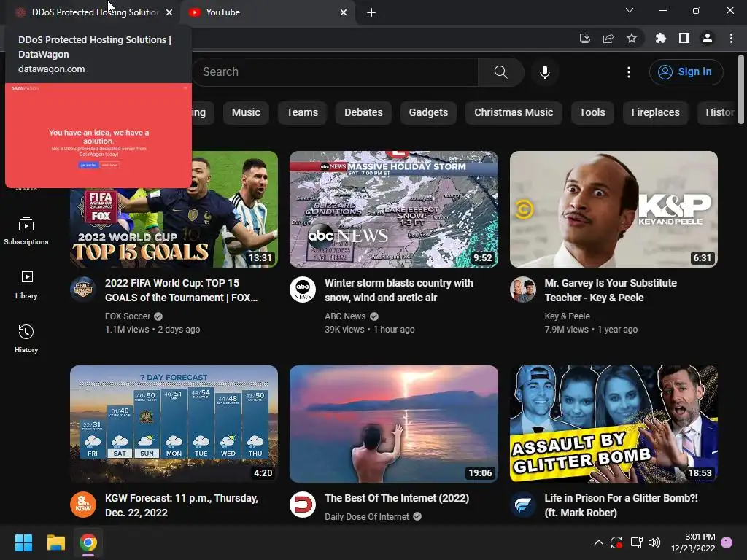
Task: Open the Assault by Glitter Bomb thumbnail
Action: click(x=614, y=424)
